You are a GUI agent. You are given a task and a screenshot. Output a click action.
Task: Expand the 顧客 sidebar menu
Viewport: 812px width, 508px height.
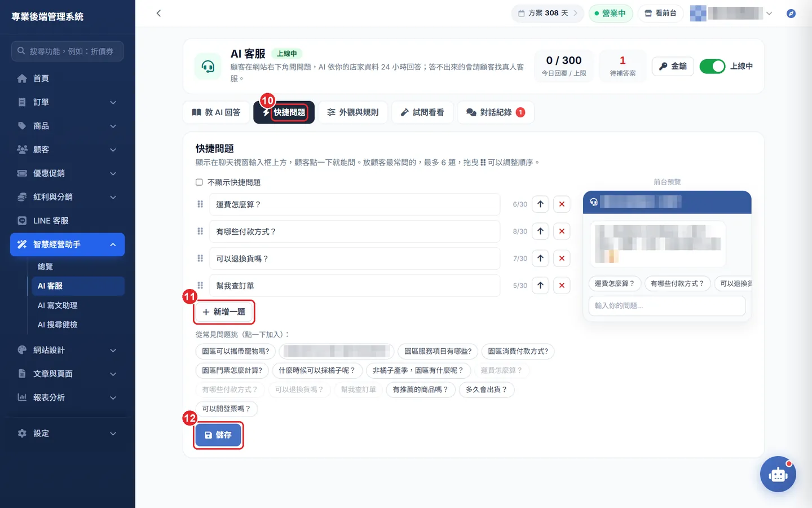pyautogui.click(x=68, y=150)
